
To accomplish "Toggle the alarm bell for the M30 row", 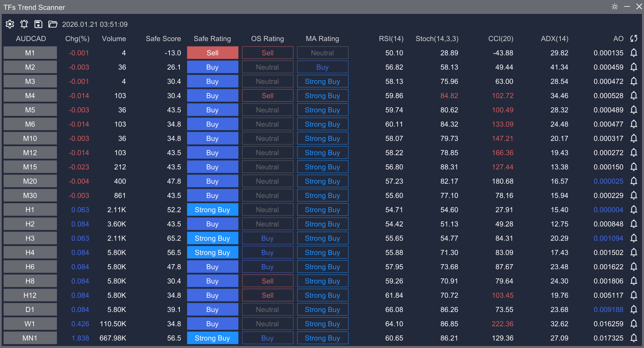I will (x=633, y=195).
